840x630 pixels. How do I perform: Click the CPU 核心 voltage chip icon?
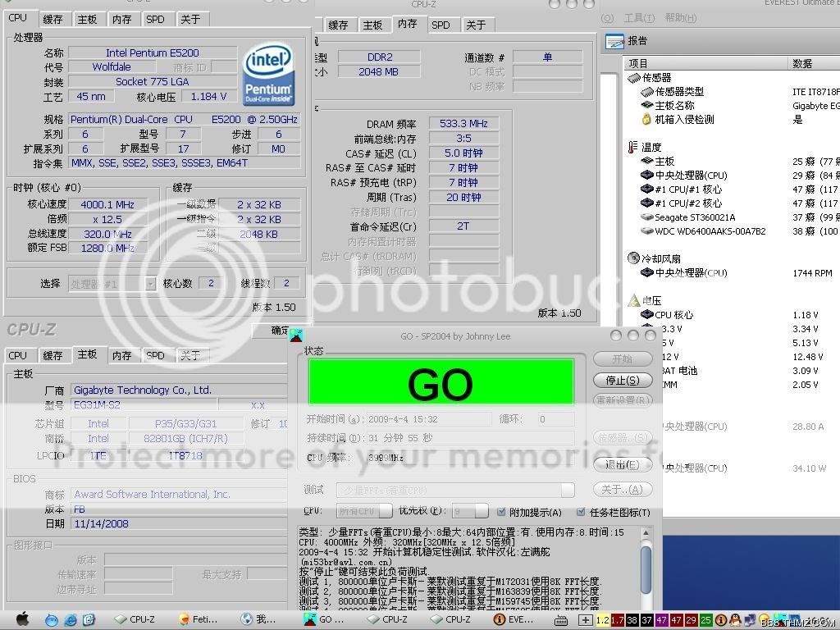pyautogui.click(x=647, y=314)
